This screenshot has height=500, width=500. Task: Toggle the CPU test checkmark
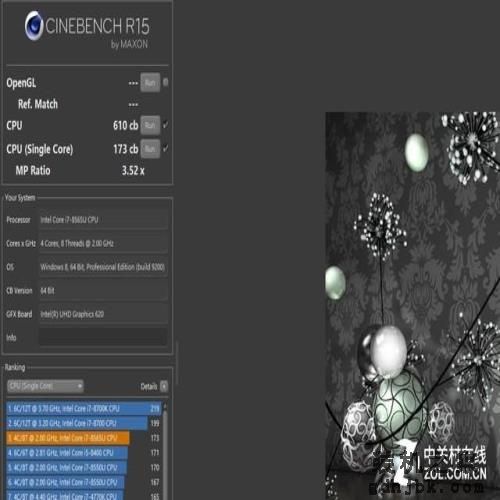point(165,125)
